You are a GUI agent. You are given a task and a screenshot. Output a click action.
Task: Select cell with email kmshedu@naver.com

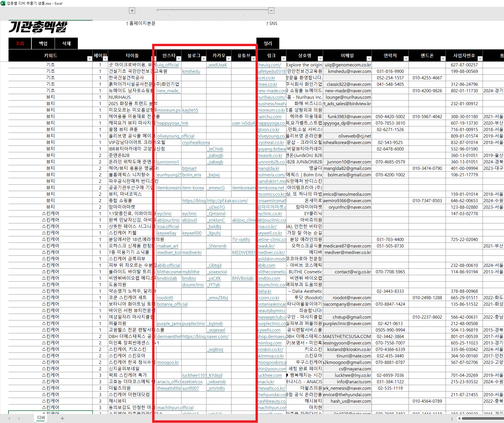[347, 71]
